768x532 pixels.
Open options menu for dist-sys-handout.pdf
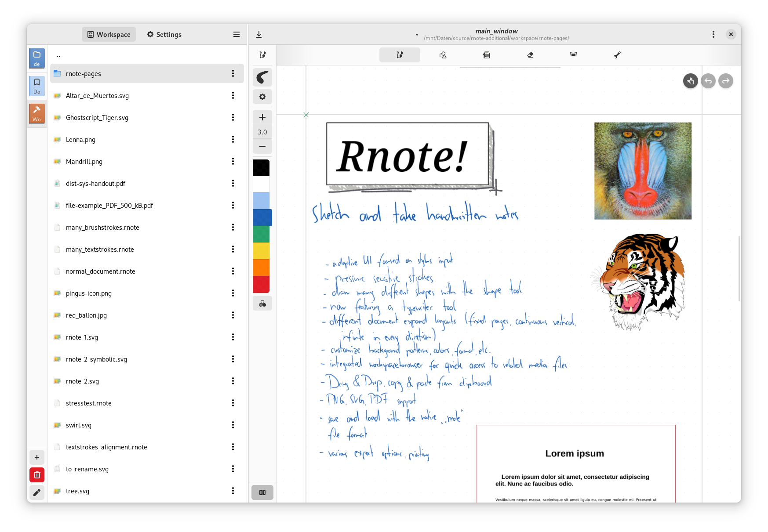tap(233, 183)
